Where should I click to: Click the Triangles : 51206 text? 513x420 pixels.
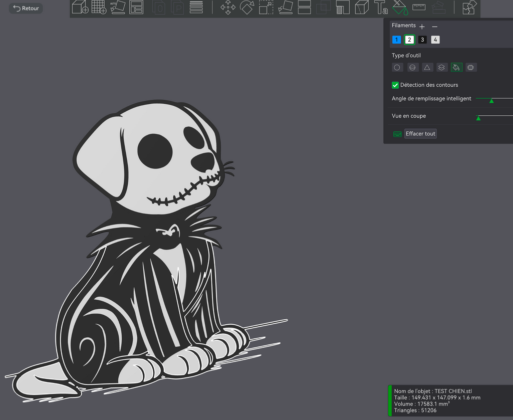click(415, 410)
